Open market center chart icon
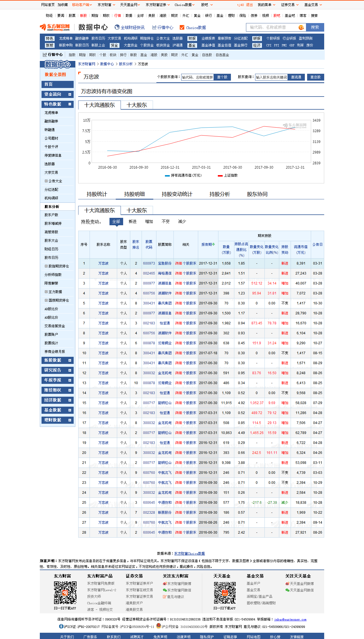 tap(154, 27)
